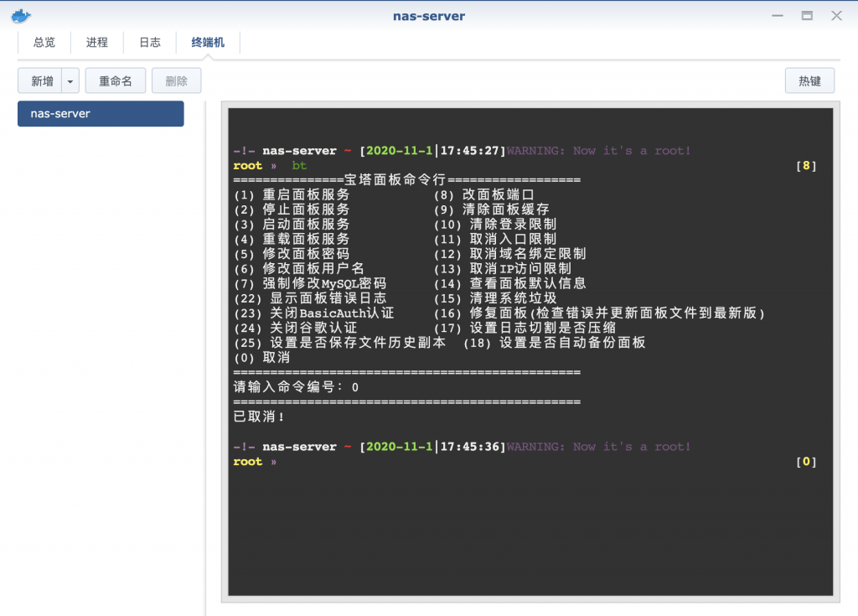Screen dimensions: 858x616
Task: Expand the 新增 dropdown arrow
Action: 70,81
